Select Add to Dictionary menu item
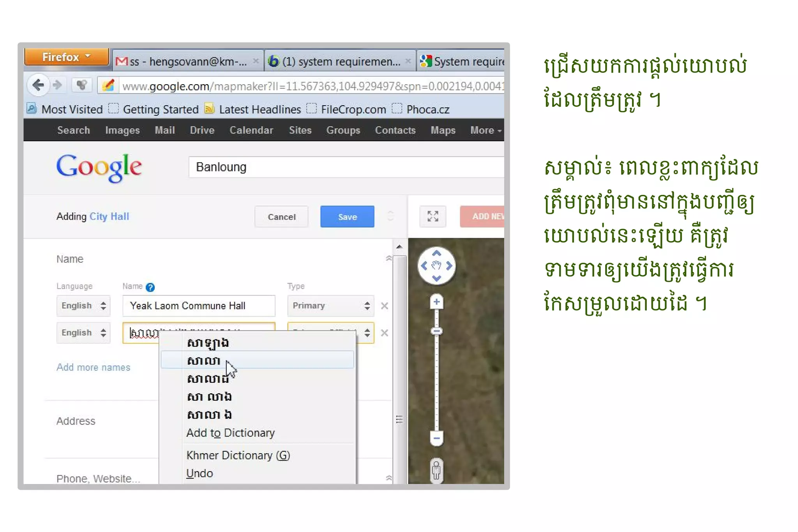Image resolution: width=798 pixels, height=532 pixels. tap(231, 433)
